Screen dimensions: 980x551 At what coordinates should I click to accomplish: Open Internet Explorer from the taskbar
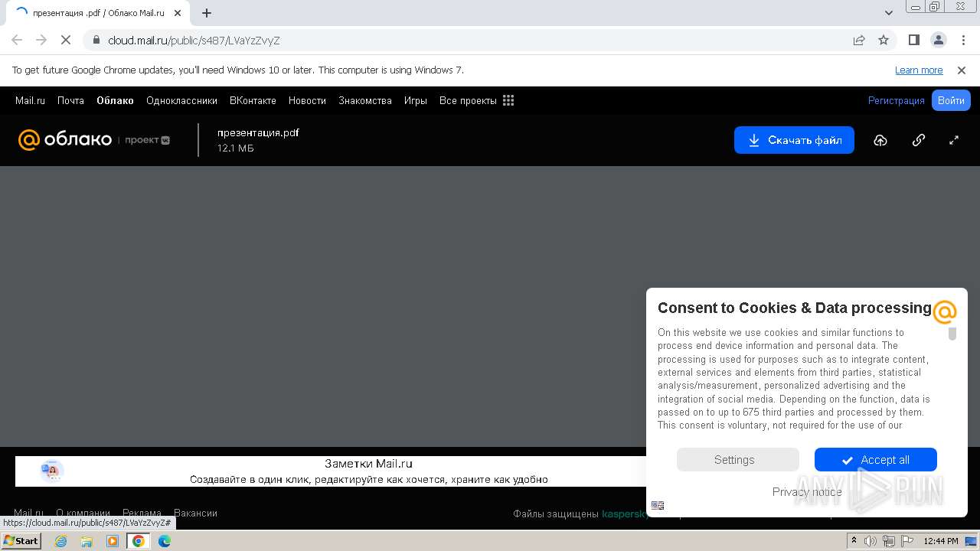click(61, 541)
